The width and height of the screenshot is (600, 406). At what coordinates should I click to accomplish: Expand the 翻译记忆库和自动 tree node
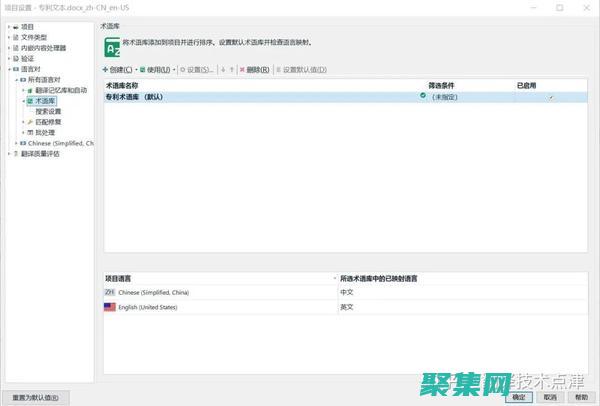pos(23,91)
